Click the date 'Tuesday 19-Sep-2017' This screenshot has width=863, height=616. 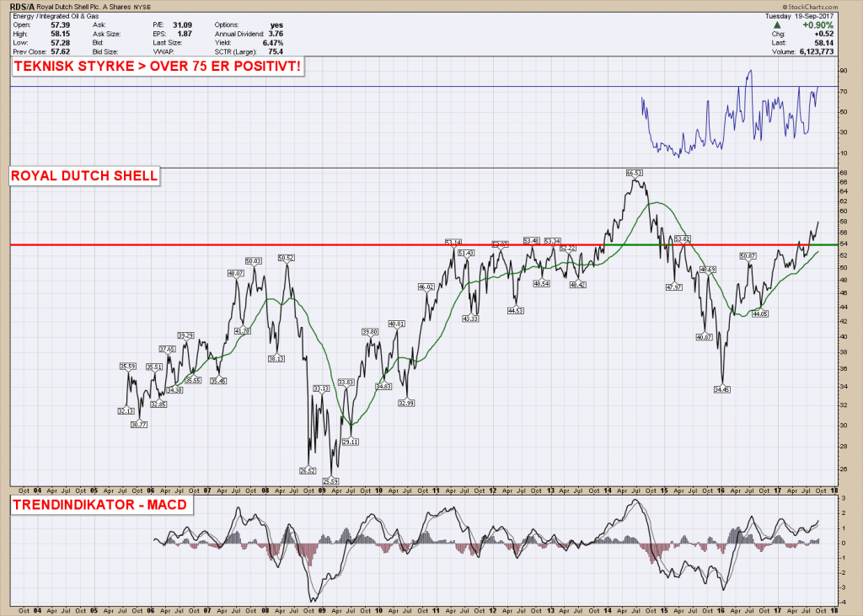(799, 16)
